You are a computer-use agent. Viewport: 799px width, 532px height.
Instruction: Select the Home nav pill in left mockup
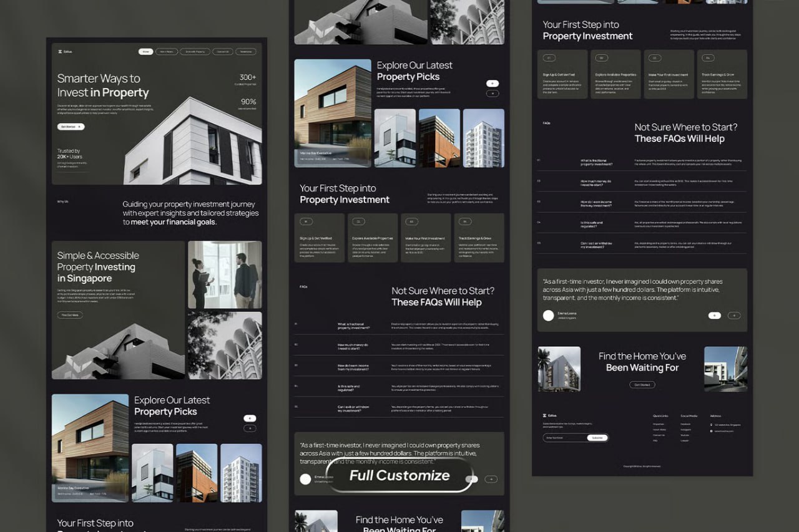[x=145, y=52]
